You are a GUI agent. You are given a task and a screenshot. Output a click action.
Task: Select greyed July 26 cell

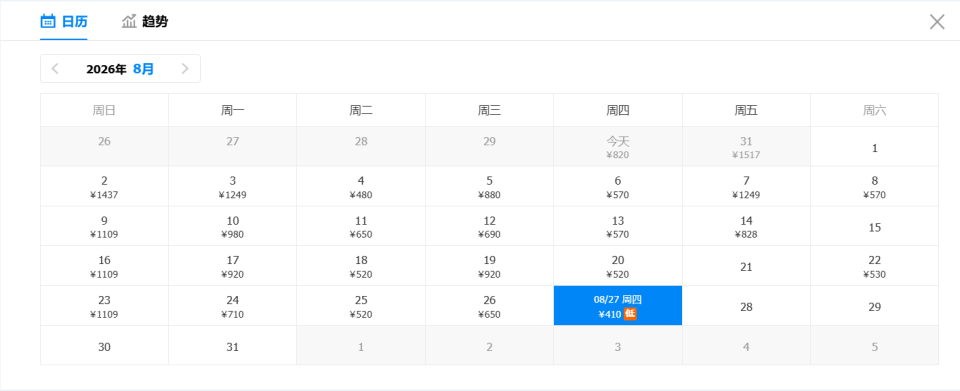click(104, 146)
